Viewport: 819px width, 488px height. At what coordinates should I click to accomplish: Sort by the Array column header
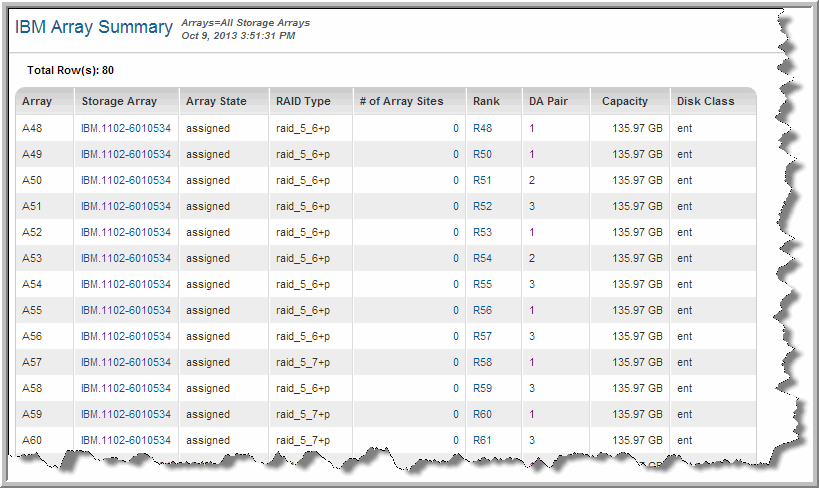[37, 101]
